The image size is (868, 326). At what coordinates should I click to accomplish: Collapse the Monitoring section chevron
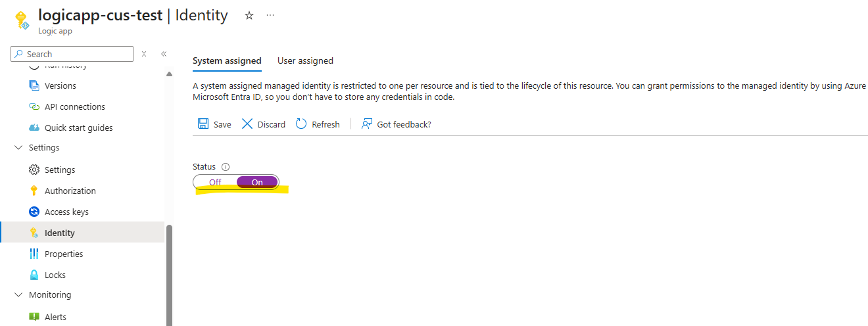click(18, 295)
